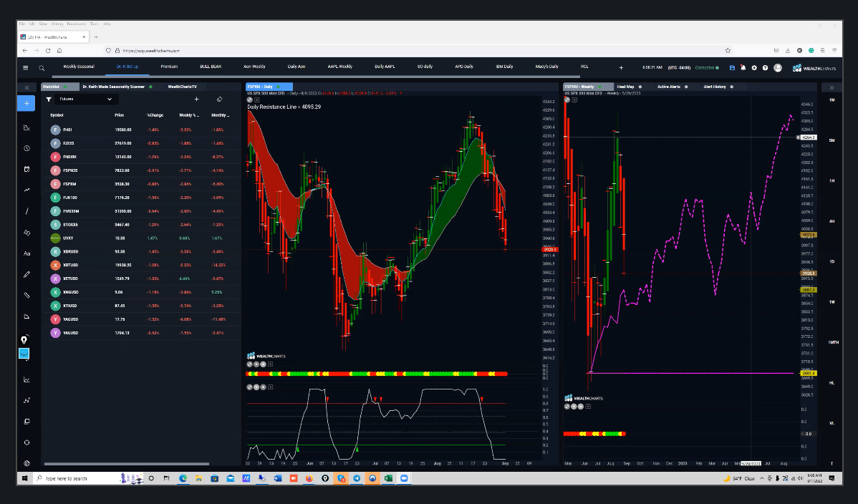Viewport: 858px width, 504px height.
Task: Click the browser address bar URL
Action: coord(152,50)
